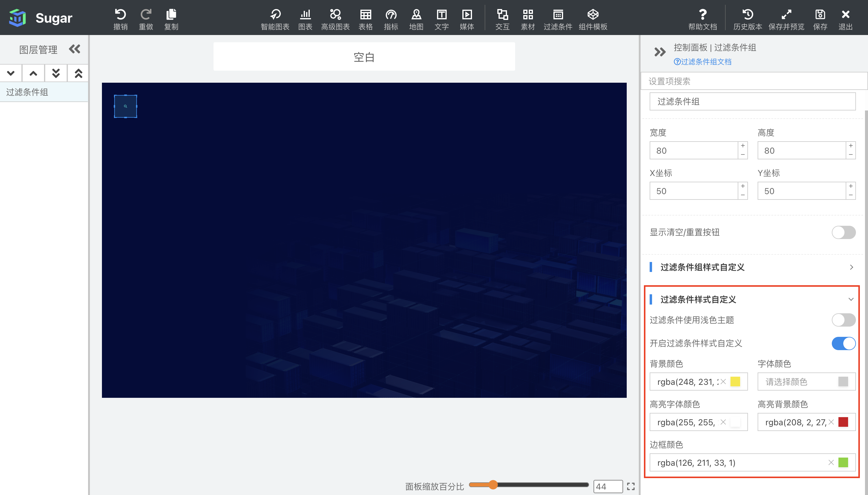Click the 空白 page title
Image resolution: width=868 pixels, height=495 pixels.
click(x=364, y=57)
